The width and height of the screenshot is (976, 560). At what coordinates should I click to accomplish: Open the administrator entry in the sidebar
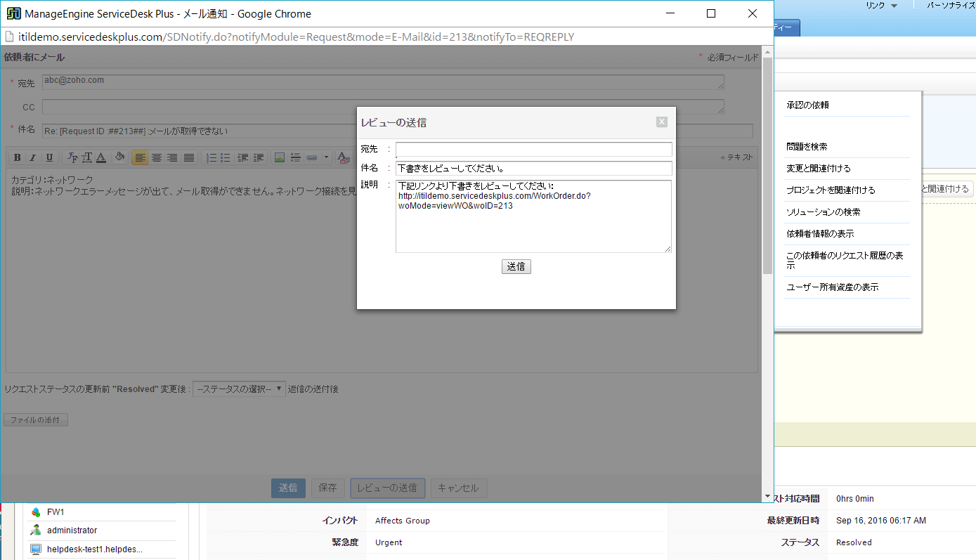pyautogui.click(x=72, y=530)
